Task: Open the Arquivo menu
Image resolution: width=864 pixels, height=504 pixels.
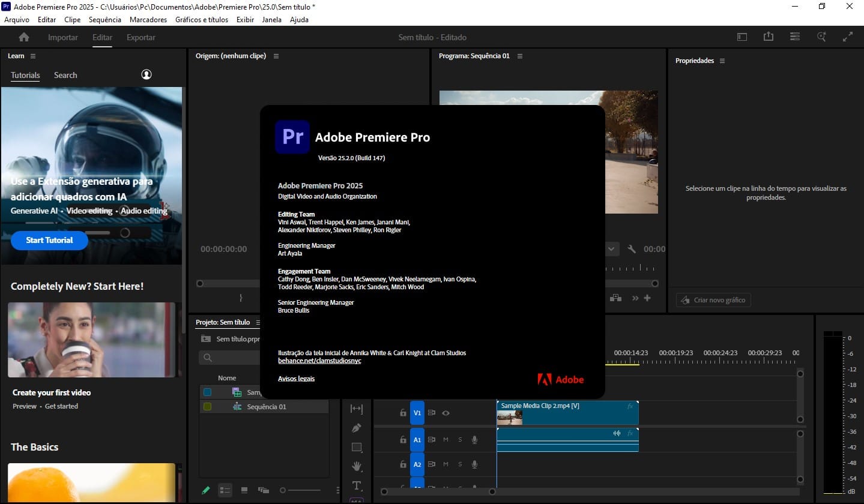Action: coord(16,19)
